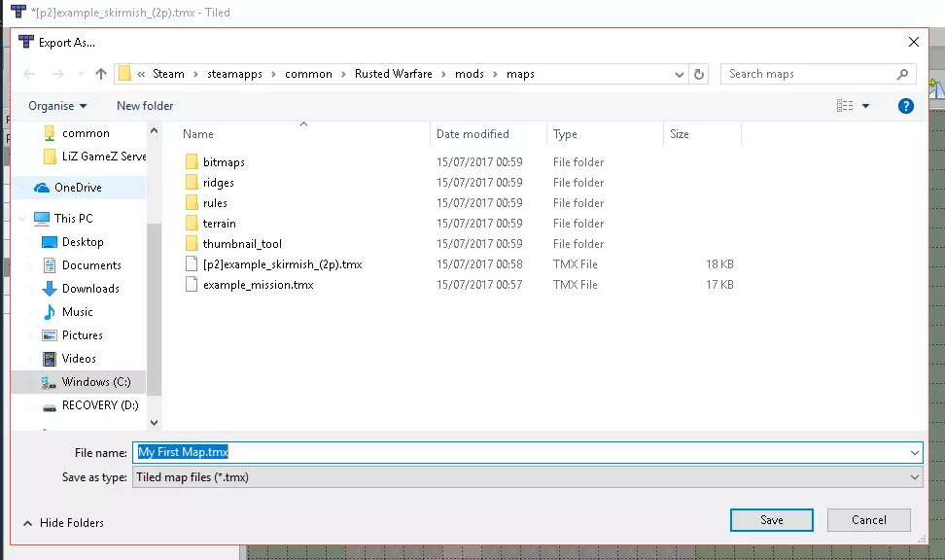
Task: Open Save as type dropdown
Action: click(x=527, y=478)
